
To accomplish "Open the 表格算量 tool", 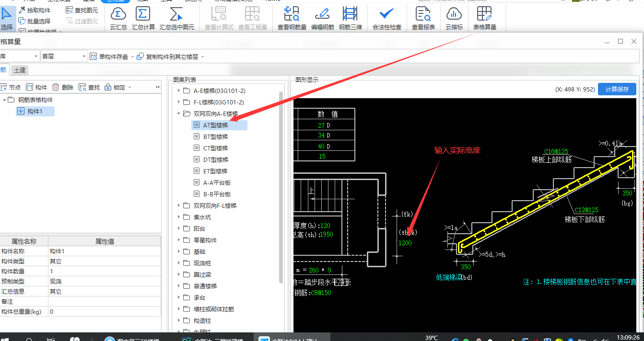I will click(x=485, y=19).
